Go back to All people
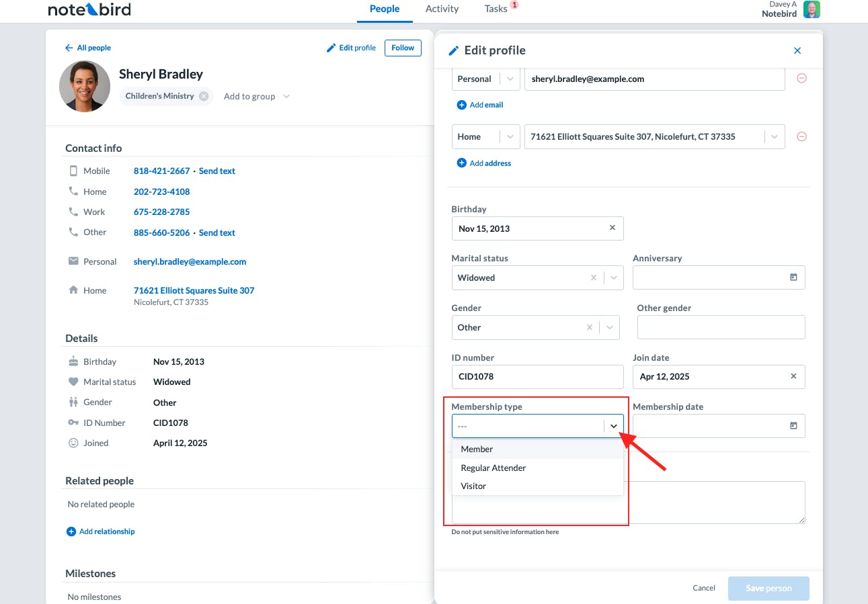This screenshot has height=604, width=868. (88, 48)
